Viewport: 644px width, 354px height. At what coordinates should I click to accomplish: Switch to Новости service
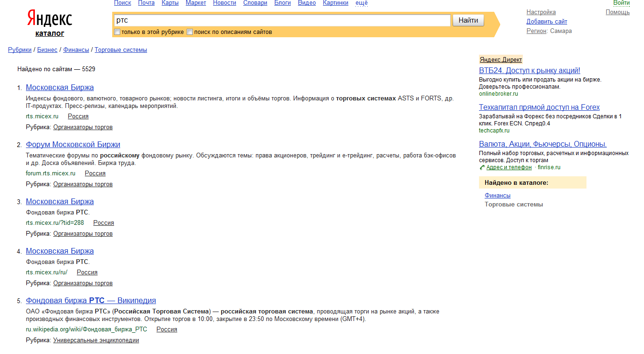point(224,3)
